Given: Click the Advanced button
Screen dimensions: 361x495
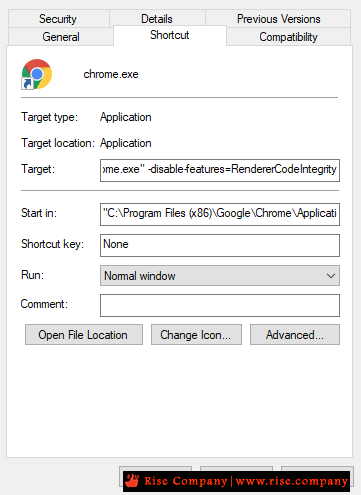Looking at the screenshot, I should 295,335.
